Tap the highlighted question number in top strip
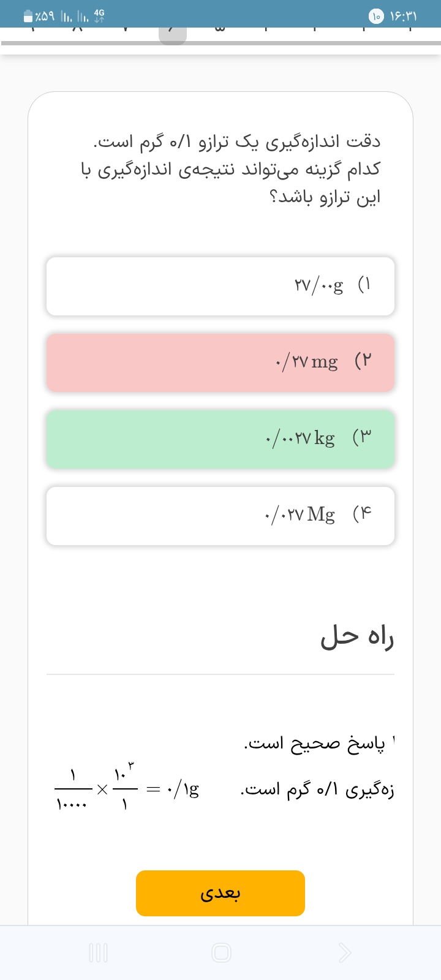The width and height of the screenshot is (441, 980). tap(172, 34)
